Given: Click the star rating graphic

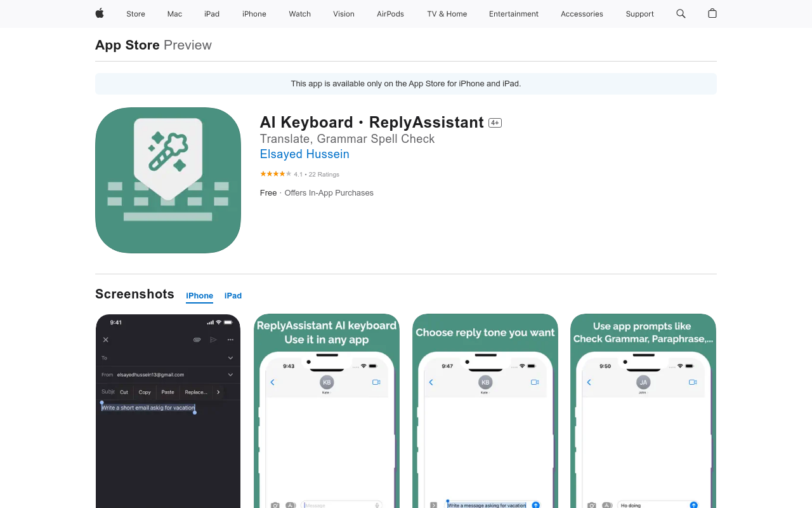Looking at the screenshot, I should tap(275, 174).
